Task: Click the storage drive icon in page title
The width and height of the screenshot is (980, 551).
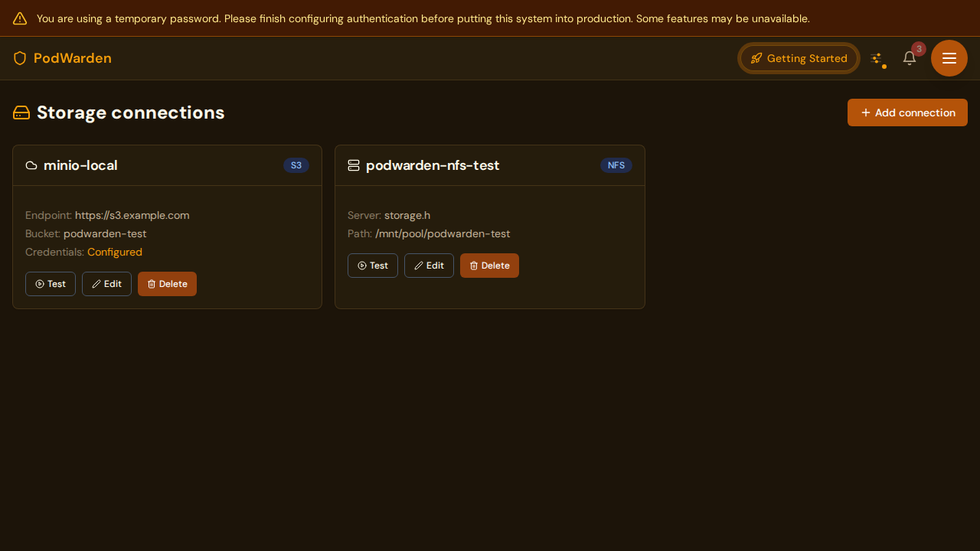Action: (x=21, y=112)
